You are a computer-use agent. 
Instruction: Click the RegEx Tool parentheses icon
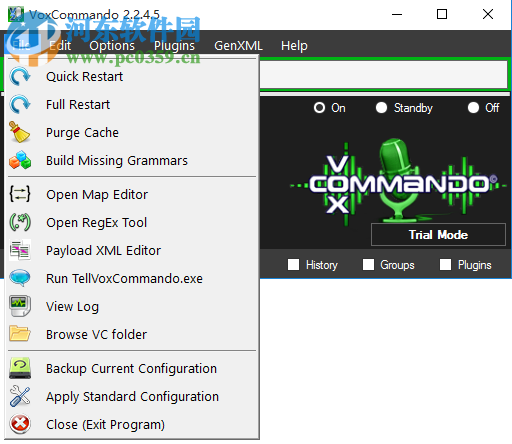[x=20, y=222]
